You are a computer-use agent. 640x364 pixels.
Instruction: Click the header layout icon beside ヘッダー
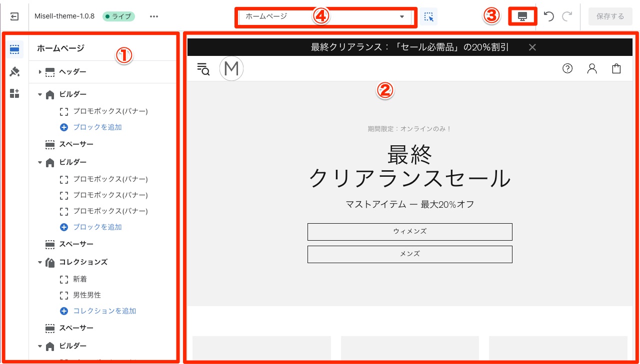pyautogui.click(x=50, y=72)
